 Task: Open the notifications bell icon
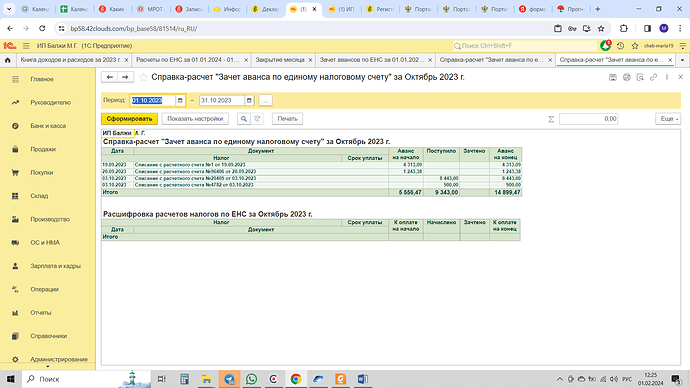[606, 46]
